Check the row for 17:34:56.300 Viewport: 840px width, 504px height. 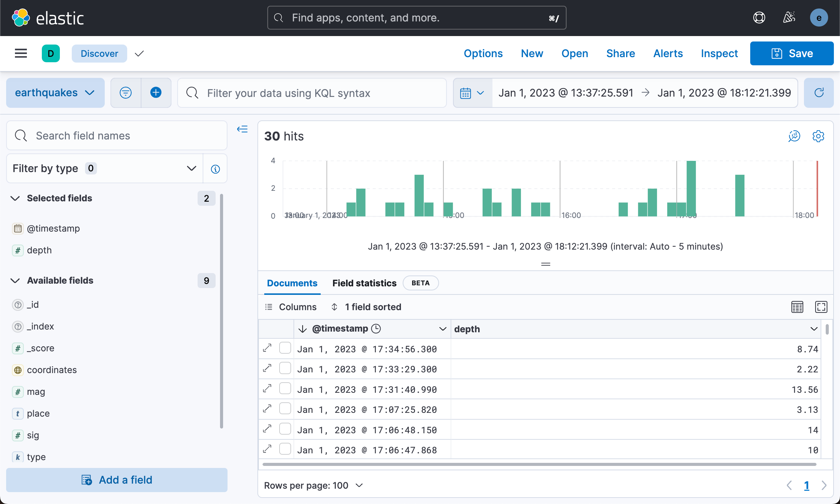[x=285, y=348]
